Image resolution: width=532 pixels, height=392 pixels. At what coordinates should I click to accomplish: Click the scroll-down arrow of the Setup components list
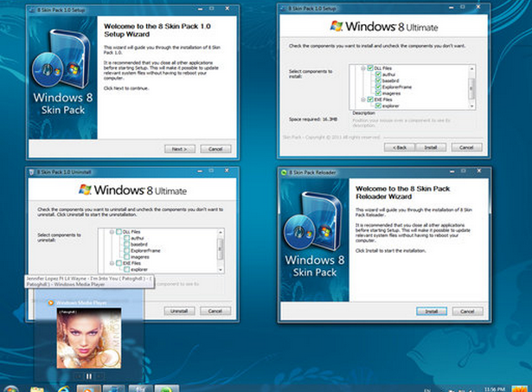click(471, 106)
